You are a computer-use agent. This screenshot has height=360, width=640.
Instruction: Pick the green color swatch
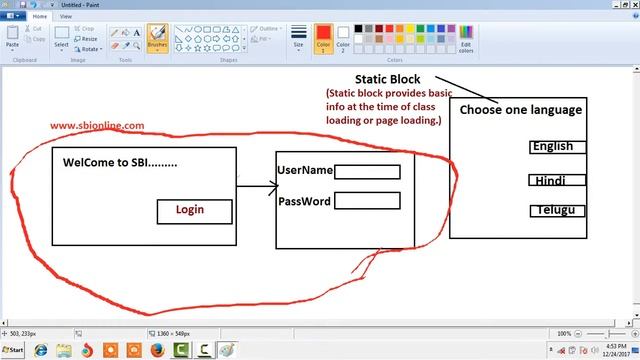pyautogui.click(x=420, y=28)
